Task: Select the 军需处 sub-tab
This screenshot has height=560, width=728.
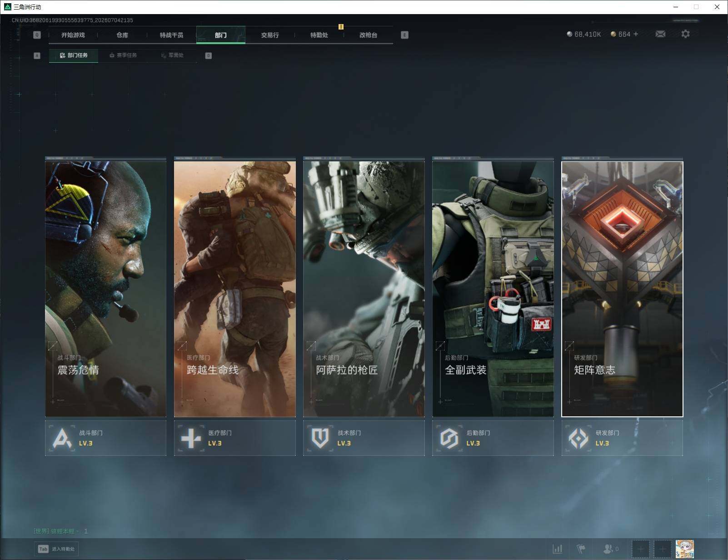Action: coord(172,55)
